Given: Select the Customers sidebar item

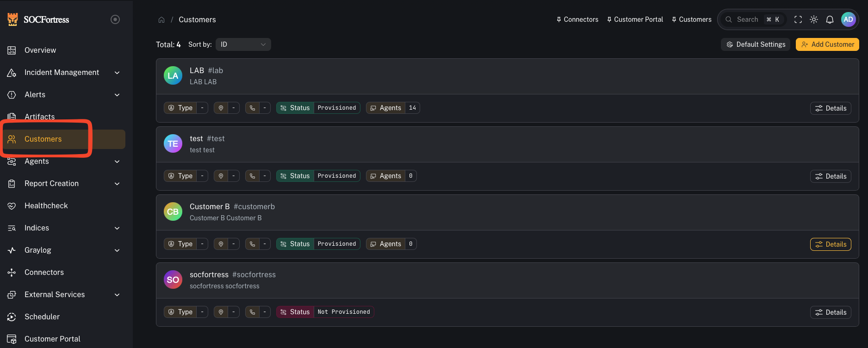Looking at the screenshot, I should [63, 139].
